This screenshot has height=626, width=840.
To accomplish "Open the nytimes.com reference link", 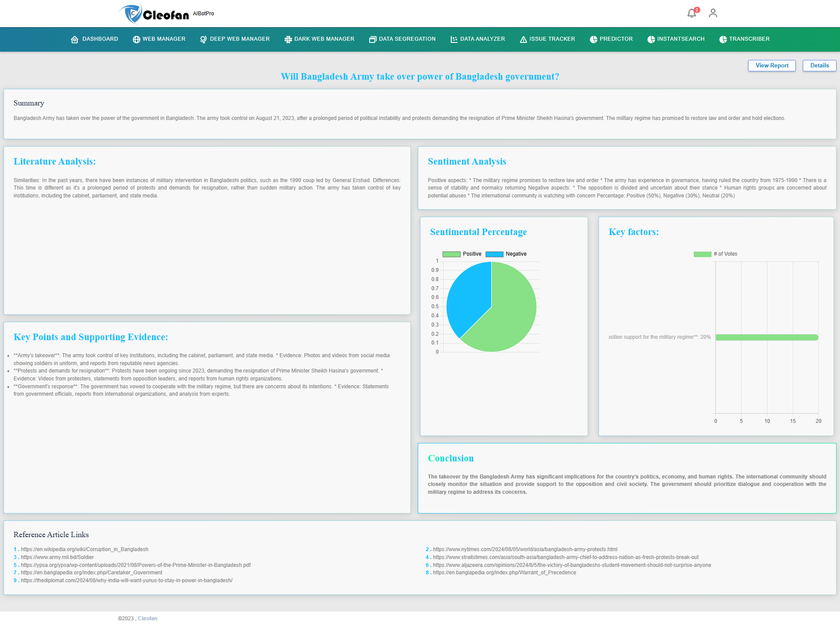I will tap(525, 549).
